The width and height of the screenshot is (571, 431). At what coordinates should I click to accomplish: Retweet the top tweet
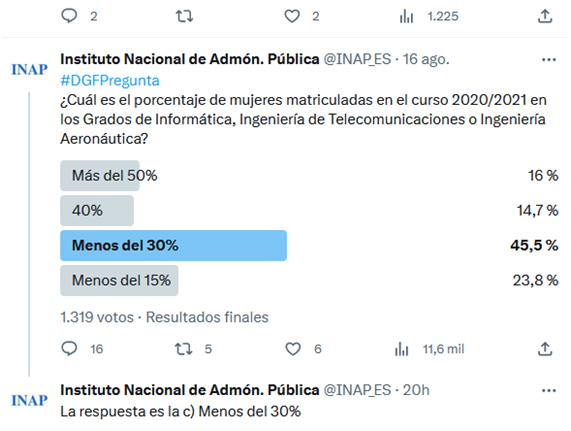coord(184,16)
